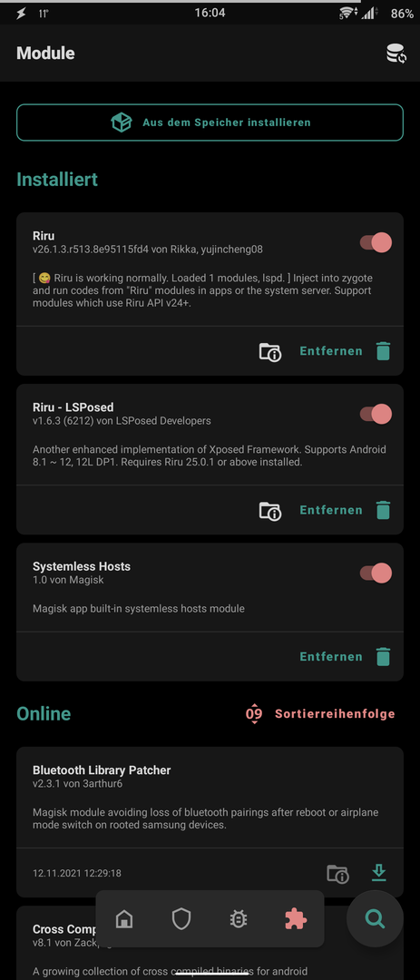Open the Bluetooth Library Patcher info icon
The height and width of the screenshot is (980, 420).
[x=337, y=873]
